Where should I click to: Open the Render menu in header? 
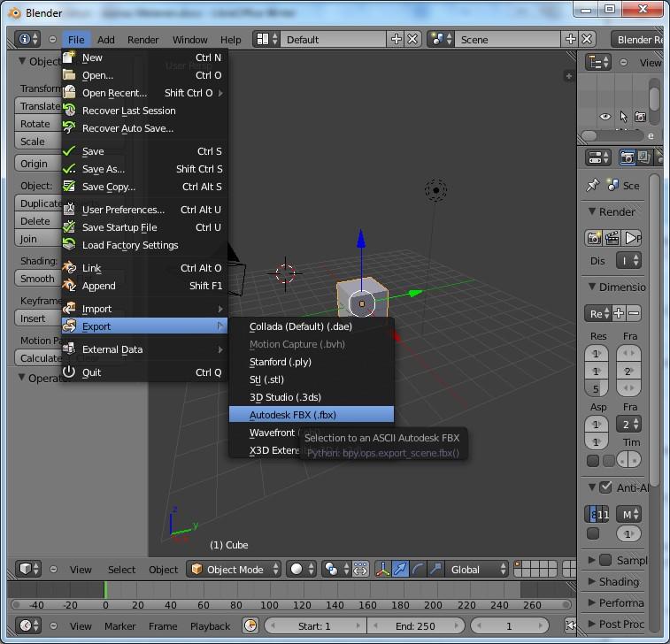click(x=142, y=40)
